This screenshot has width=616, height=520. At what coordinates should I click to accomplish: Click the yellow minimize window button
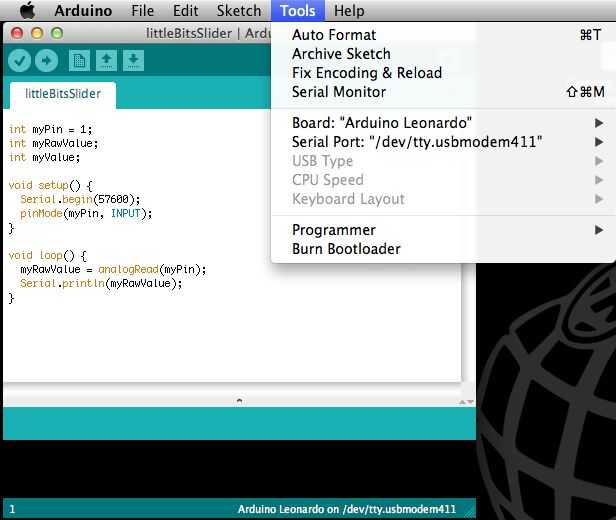[37, 33]
